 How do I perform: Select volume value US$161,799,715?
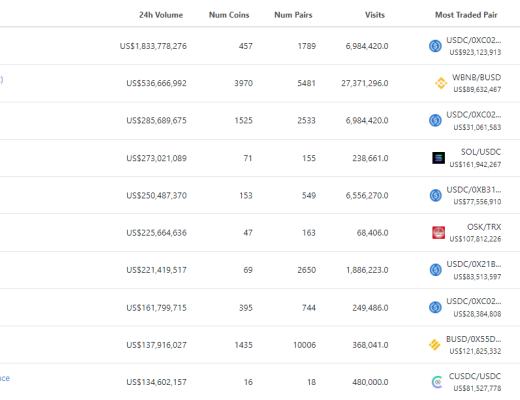tap(156, 308)
